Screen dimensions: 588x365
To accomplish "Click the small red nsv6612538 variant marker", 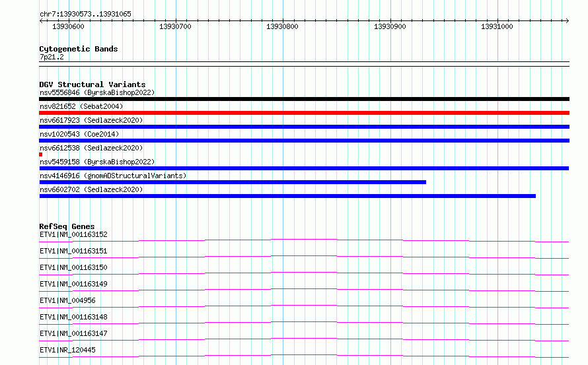I will point(40,154).
